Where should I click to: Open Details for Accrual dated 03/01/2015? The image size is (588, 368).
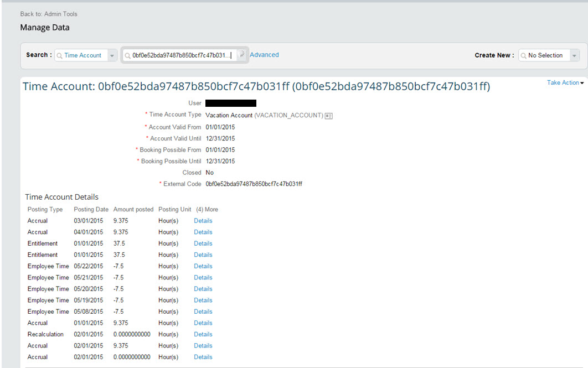(203, 221)
